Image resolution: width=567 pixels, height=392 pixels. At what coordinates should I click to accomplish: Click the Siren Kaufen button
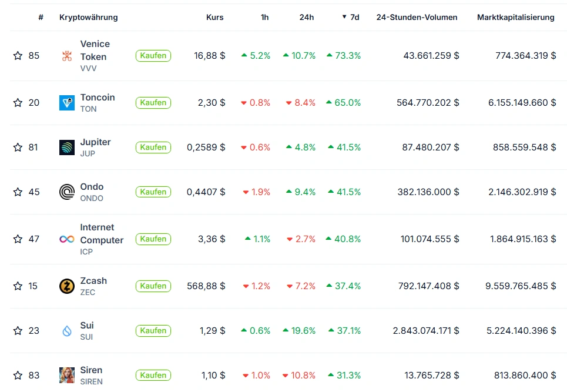tap(153, 376)
